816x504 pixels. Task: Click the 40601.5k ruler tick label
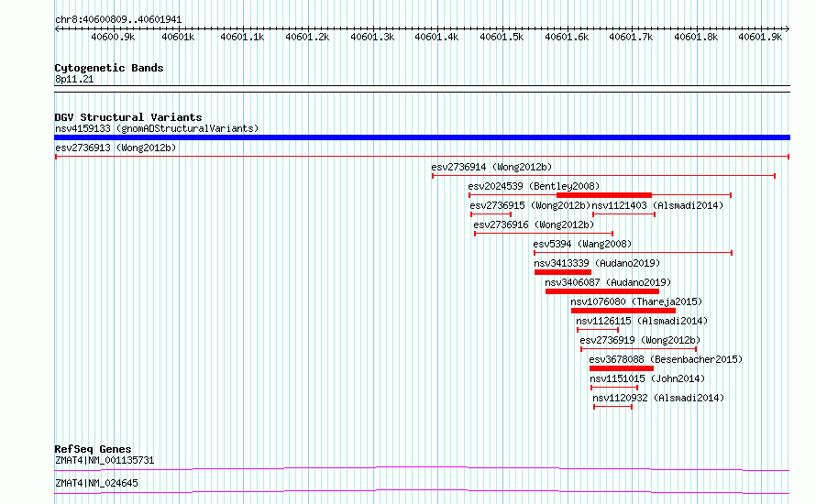[x=502, y=37]
